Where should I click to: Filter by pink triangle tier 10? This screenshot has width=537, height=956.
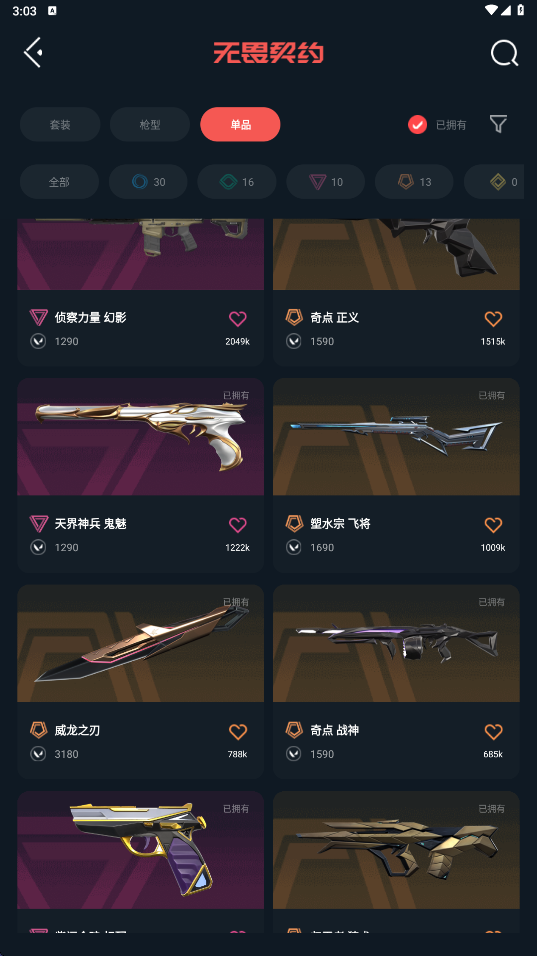click(x=325, y=182)
